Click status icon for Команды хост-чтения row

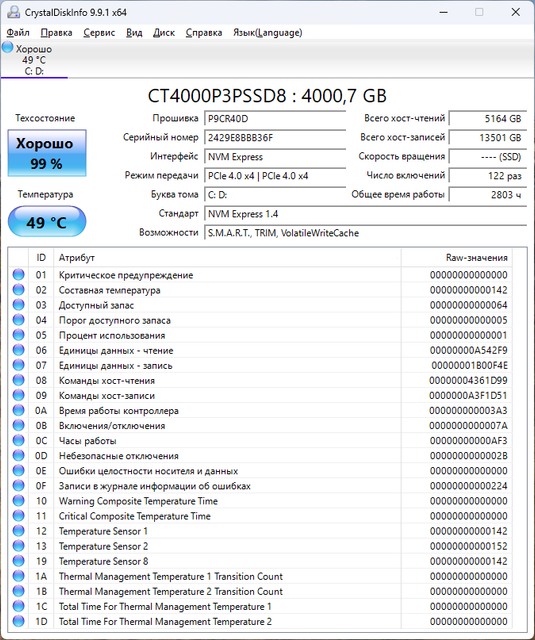pyautogui.click(x=18, y=380)
